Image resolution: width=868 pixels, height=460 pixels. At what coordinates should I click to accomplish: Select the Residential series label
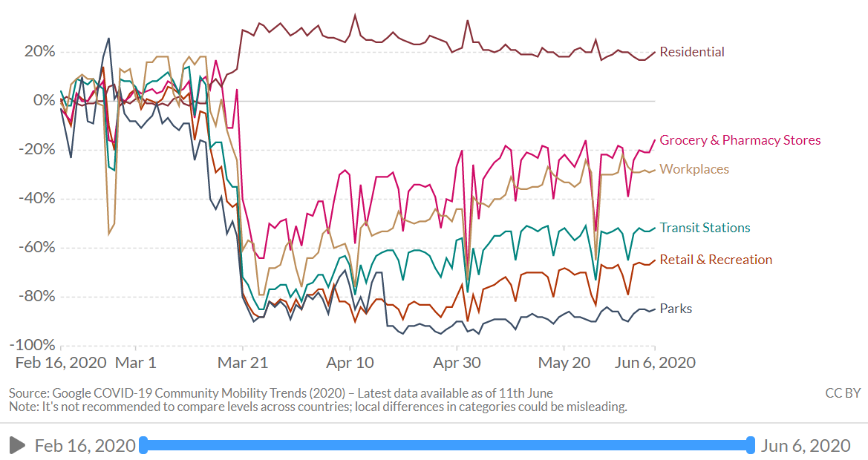tap(692, 52)
